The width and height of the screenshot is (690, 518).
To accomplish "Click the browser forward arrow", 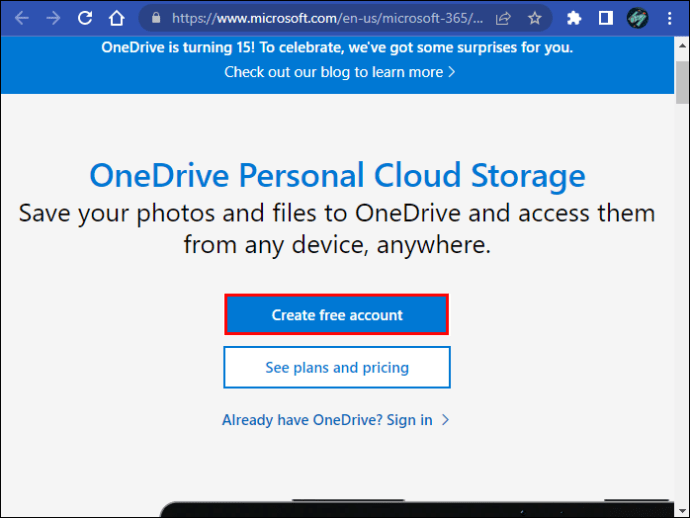I will [53, 18].
